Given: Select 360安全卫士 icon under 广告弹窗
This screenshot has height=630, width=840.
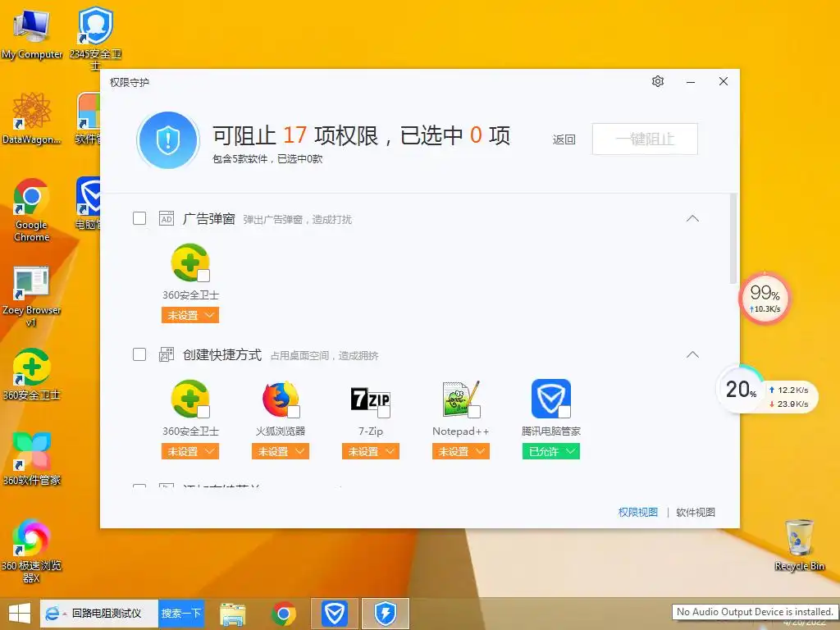Looking at the screenshot, I should 189,262.
